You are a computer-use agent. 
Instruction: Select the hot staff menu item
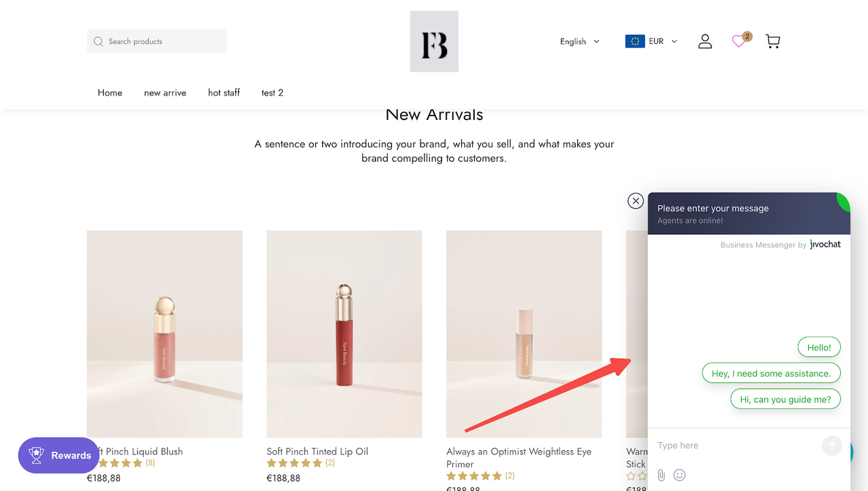(x=224, y=93)
